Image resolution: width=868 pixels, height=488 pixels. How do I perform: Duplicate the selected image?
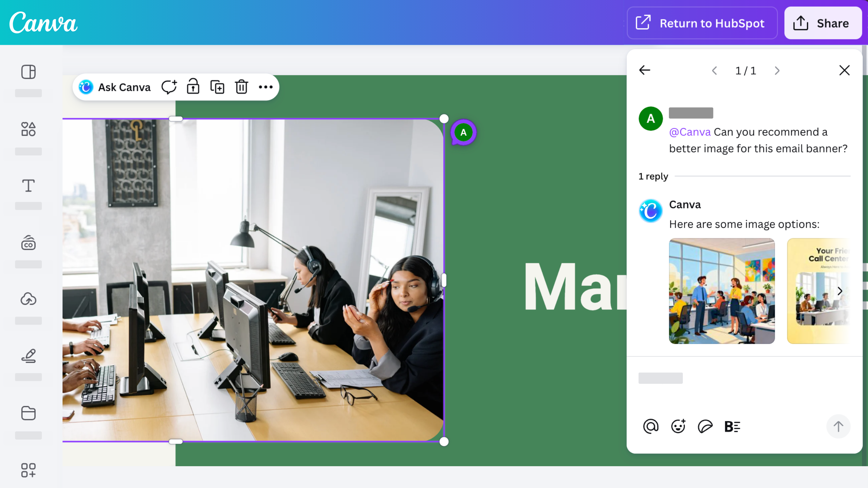coord(217,87)
